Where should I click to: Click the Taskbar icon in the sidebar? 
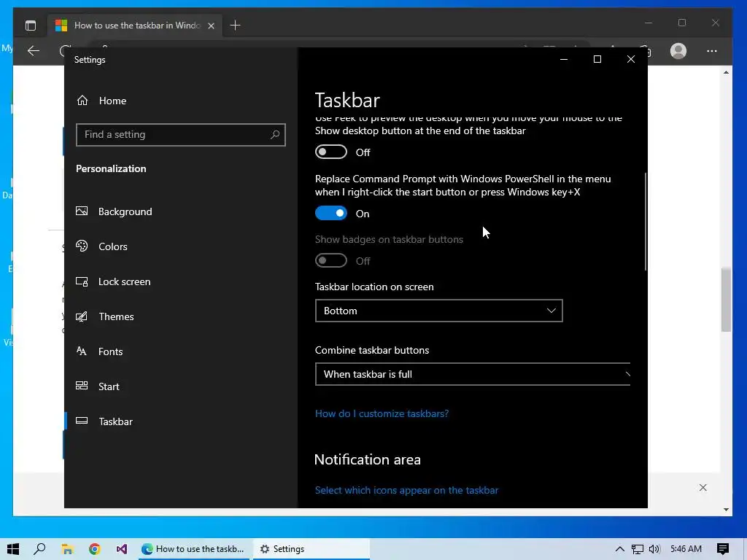(82, 421)
